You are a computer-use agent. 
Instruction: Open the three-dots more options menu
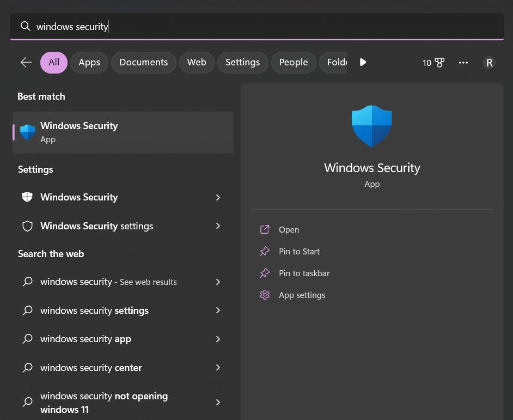[x=463, y=63]
